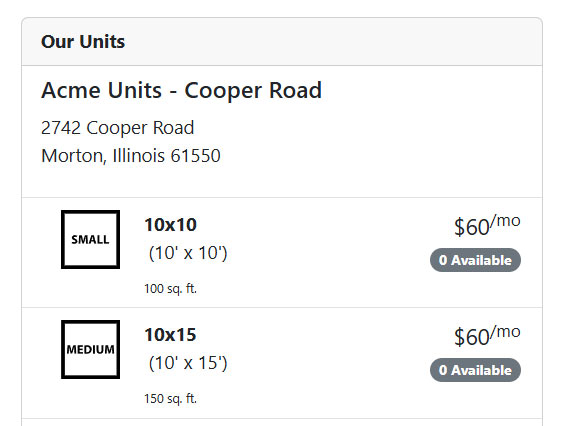This screenshot has height=426, width=567.
Task: Click the /mo suffix on the 10x10 price
Action: tap(506, 220)
